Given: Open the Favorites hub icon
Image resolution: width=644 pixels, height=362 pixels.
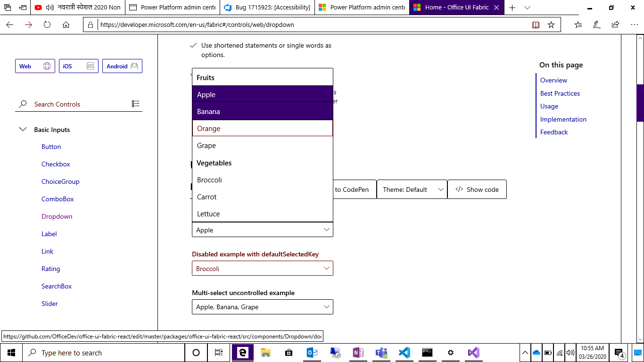Looking at the screenshot, I should click(578, 25).
